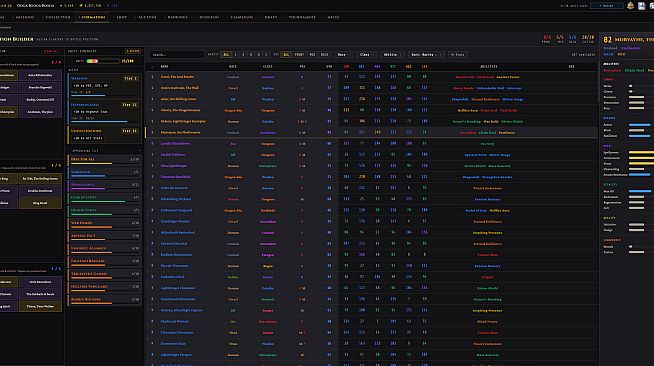Focus the unit Search field

[x=177, y=55]
